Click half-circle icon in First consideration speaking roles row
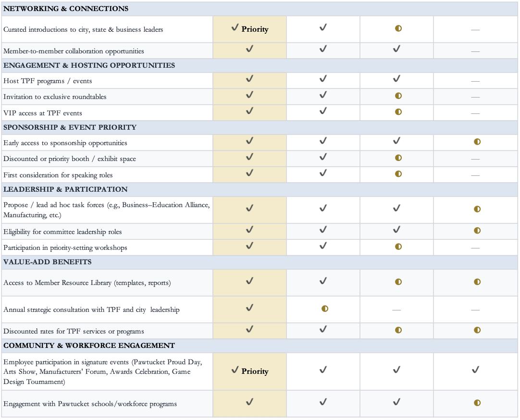This screenshot has height=420, width=520. tap(398, 173)
